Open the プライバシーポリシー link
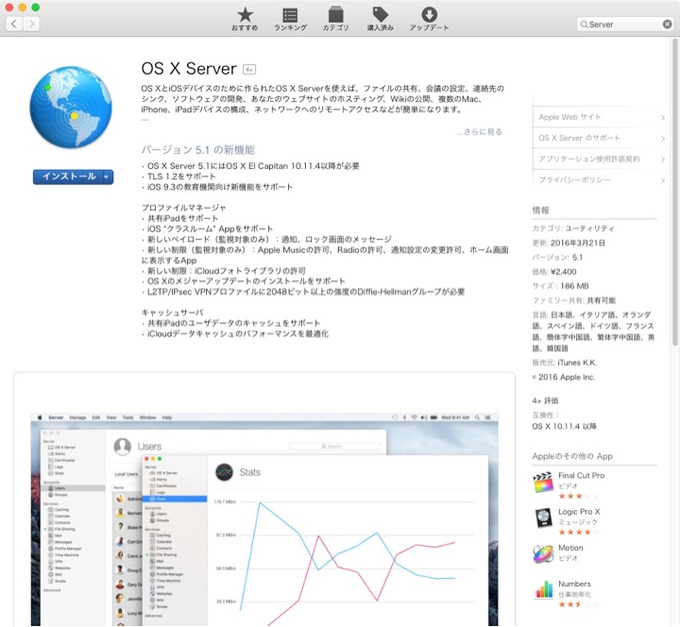Screen dimensions: 680x627 click(x=574, y=180)
